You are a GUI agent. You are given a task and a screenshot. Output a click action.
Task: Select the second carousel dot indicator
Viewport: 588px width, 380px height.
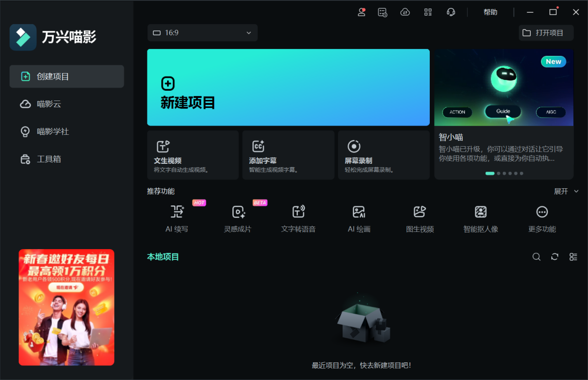click(x=499, y=173)
